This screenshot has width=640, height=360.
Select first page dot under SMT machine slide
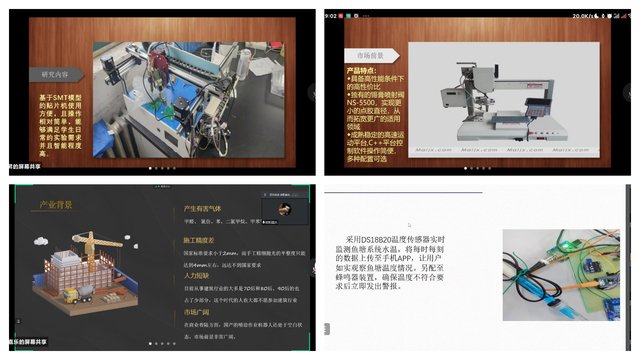tap(150, 168)
